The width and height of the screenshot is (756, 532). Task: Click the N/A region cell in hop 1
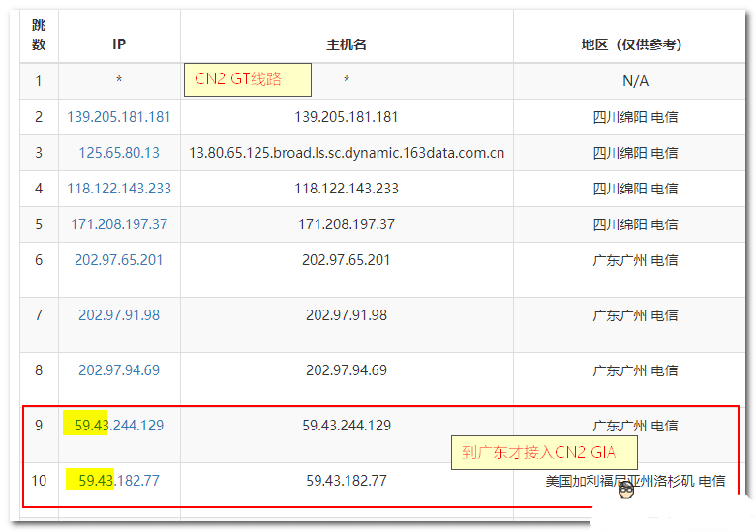click(635, 81)
